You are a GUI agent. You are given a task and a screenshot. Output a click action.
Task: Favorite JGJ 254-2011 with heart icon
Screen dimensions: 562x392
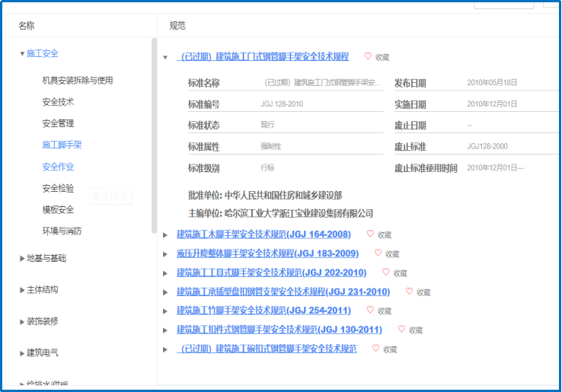click(x=370, y=311)
